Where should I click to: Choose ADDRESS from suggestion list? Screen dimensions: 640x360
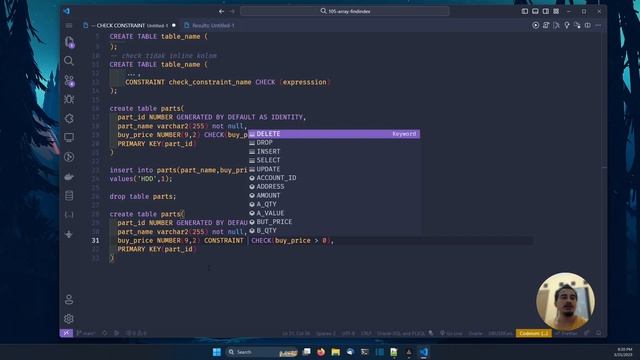click(334, 187)
